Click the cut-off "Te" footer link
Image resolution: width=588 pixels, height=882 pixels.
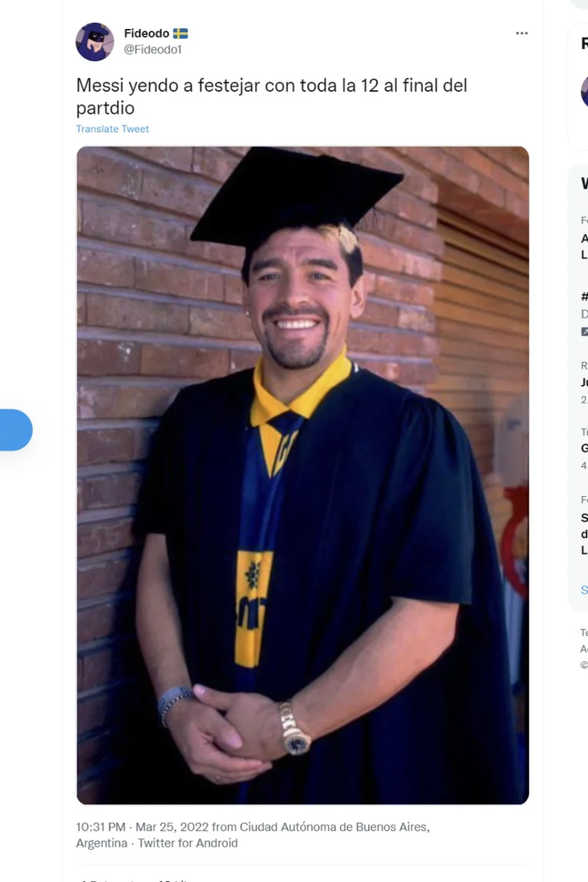[x=584, y=632]
